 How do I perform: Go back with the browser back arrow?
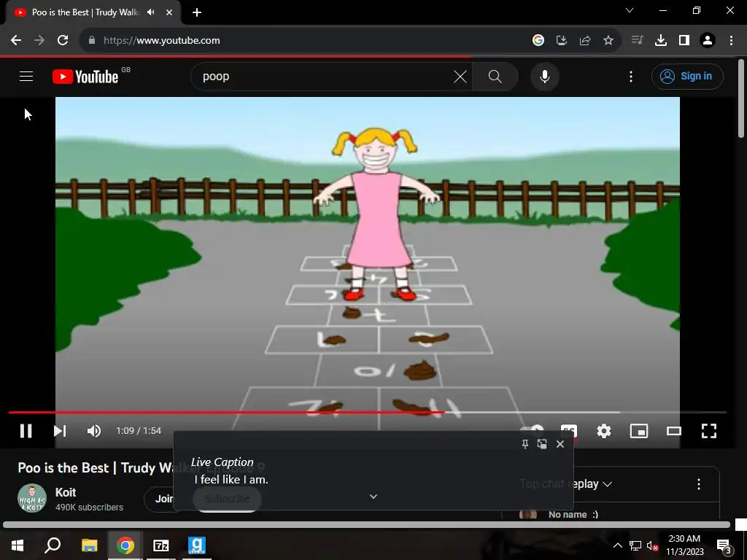coord(16,41)
